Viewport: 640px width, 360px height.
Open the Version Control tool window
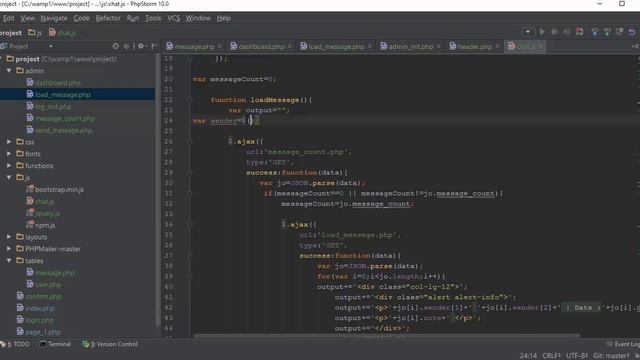click(110, 344)
